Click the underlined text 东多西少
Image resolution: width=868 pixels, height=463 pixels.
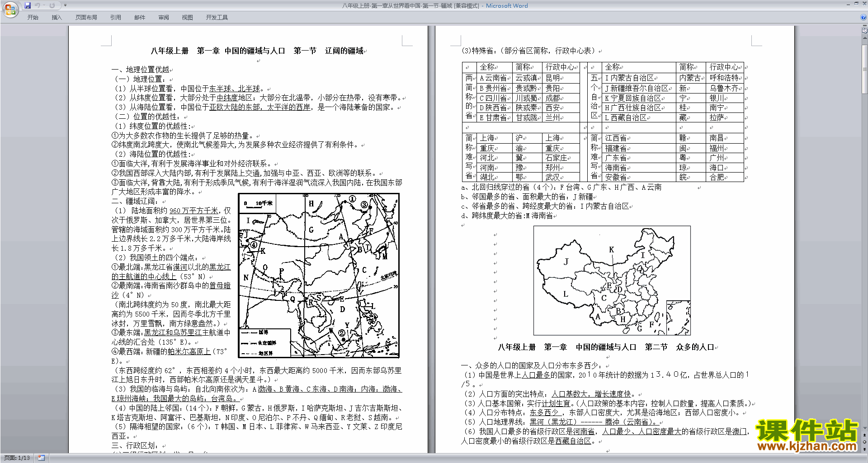pyautogui.click(x=545, y=412)
